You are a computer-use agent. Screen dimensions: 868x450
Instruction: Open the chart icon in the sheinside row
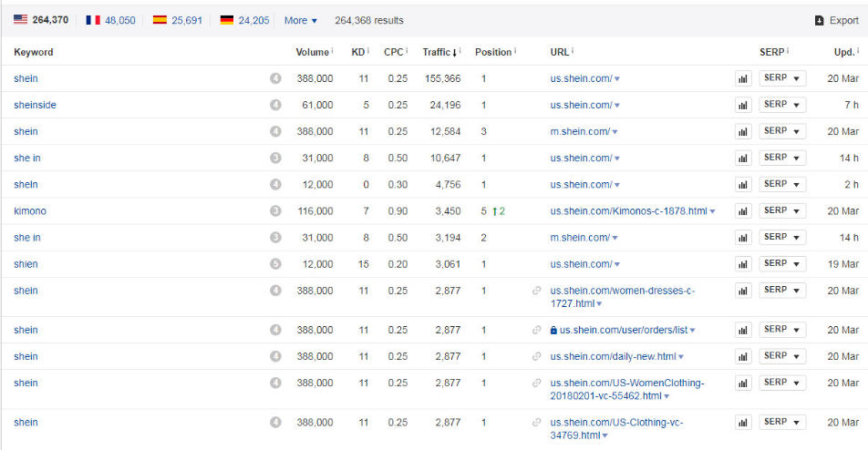[x=743, y=106]
